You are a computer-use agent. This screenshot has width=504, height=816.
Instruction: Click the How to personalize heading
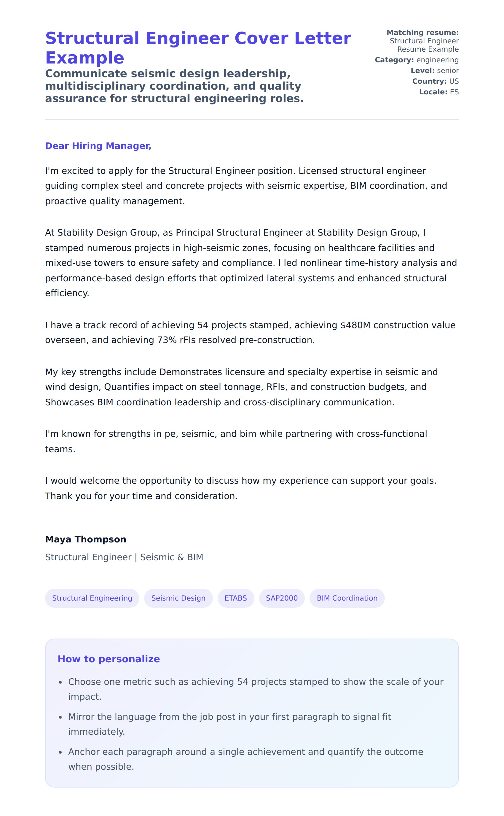tap(109, 658)
